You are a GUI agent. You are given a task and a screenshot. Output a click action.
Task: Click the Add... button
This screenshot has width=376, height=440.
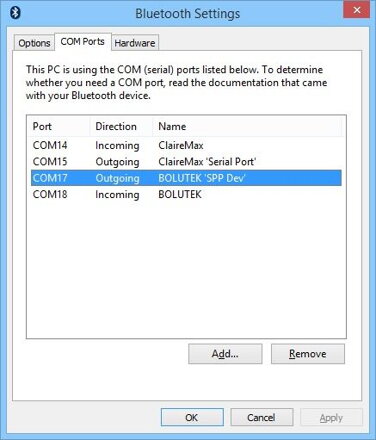(225, 354)
